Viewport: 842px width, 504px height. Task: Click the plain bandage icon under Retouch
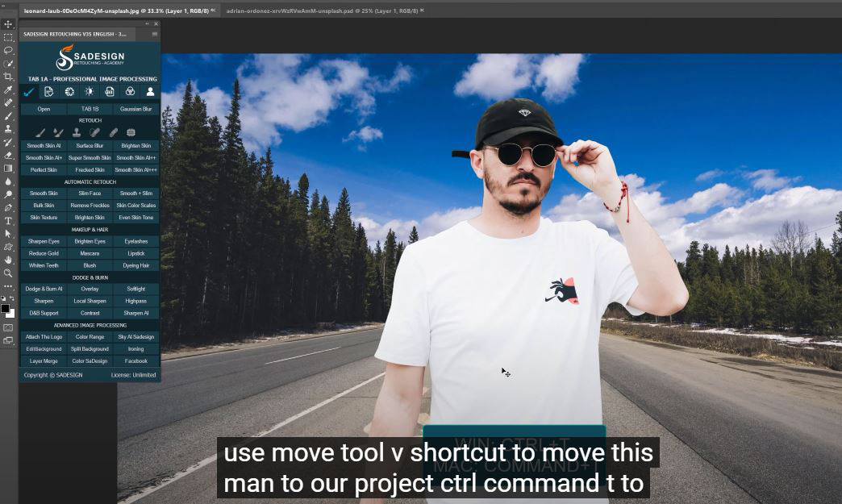point(113,132)
